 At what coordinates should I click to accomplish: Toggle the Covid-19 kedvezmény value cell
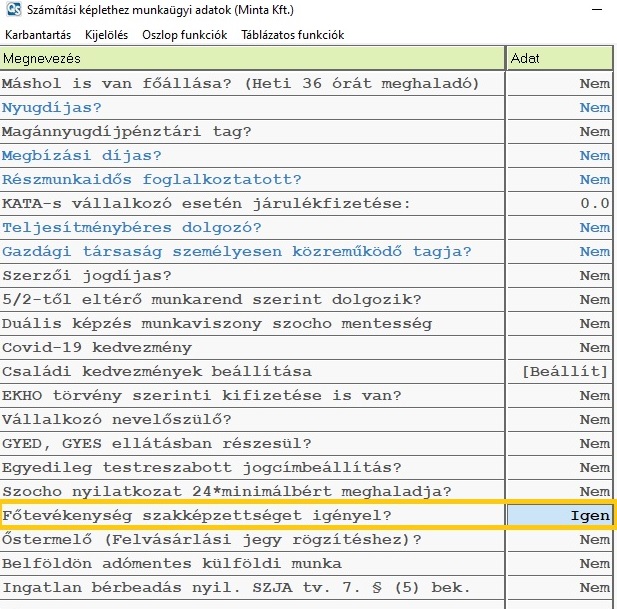click(560, 347)
